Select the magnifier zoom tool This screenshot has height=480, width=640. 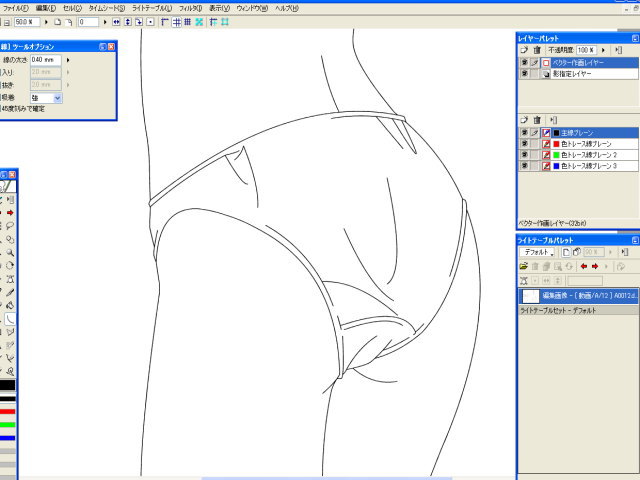click(9, 253)
